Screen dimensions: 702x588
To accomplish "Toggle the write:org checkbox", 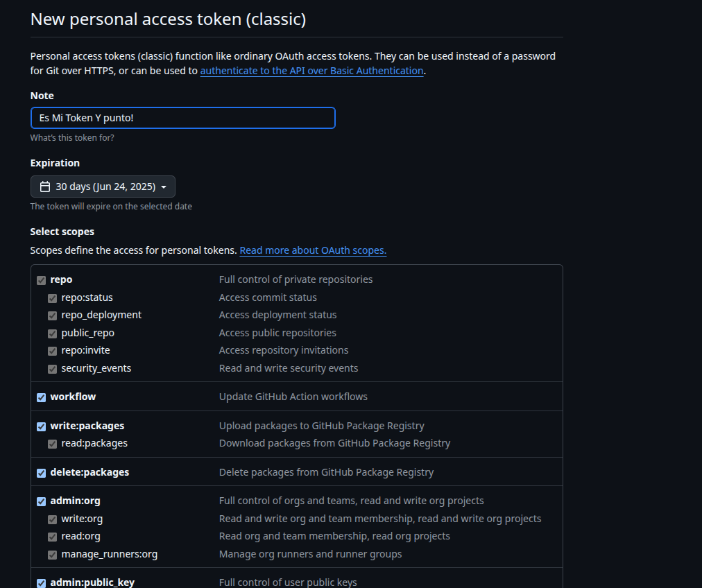I will click(53, 519).
